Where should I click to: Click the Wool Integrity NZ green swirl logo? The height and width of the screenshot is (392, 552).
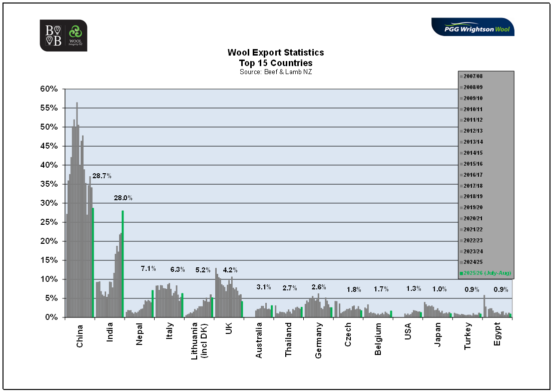click(76, 36)
